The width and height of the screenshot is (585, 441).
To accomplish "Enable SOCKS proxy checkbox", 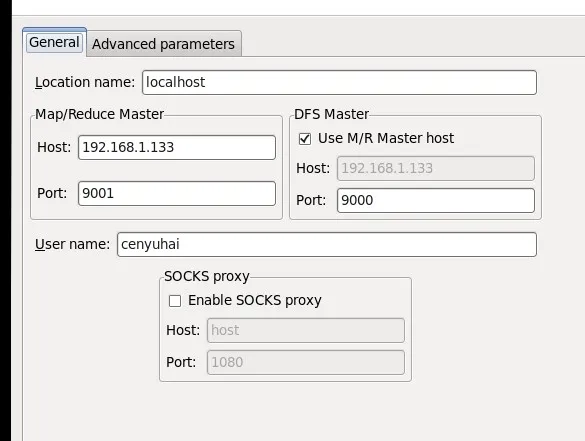I will point(175,301).
